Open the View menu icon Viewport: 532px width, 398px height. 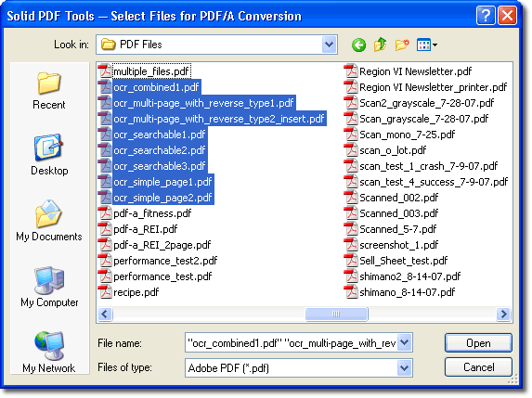click(x=426, y=45)
